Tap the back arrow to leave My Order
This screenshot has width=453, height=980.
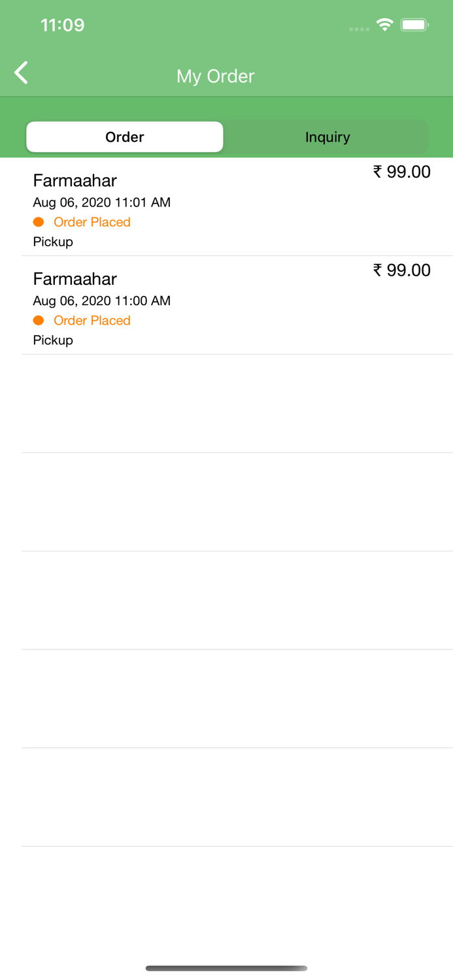(x=21, y=73)
